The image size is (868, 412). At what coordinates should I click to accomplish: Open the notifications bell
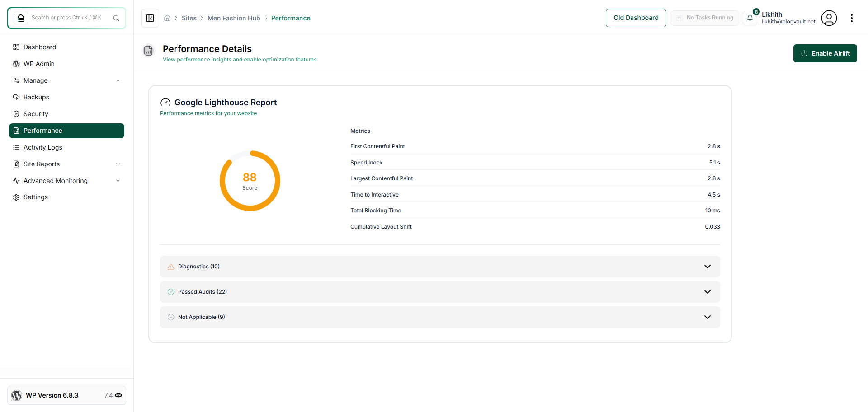point(750,18)
